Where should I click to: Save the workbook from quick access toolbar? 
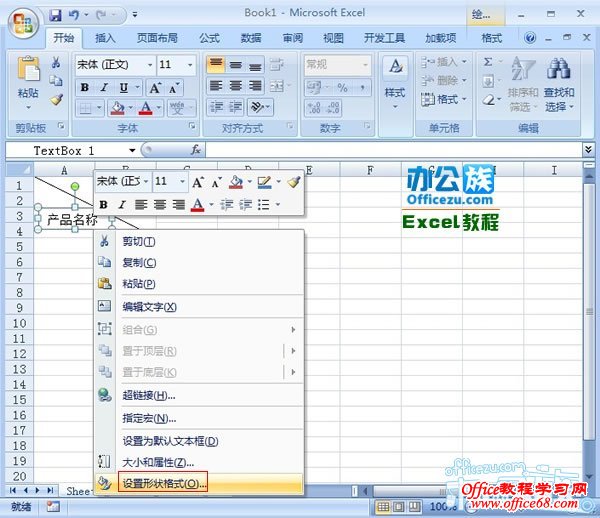(56, 15)
